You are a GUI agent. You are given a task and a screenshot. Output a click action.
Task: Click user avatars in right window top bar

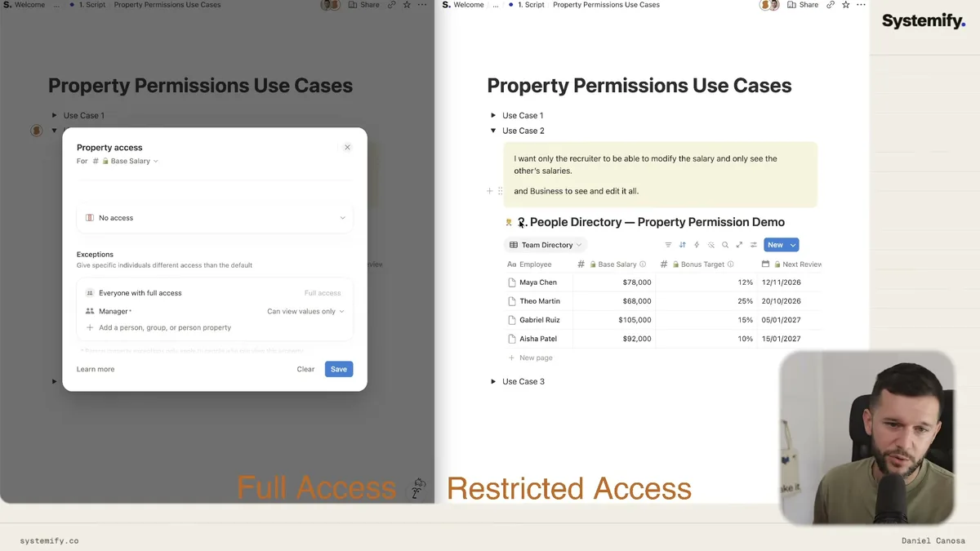(769, 5)
